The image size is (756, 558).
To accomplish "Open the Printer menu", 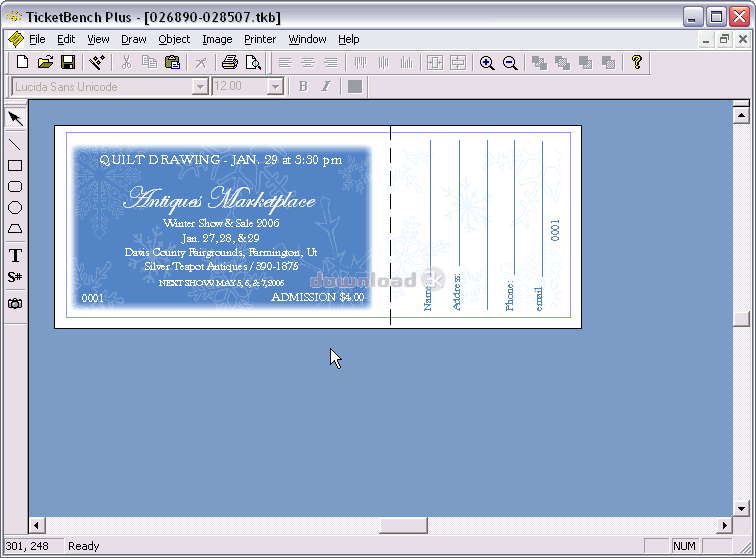I will 260,39.
